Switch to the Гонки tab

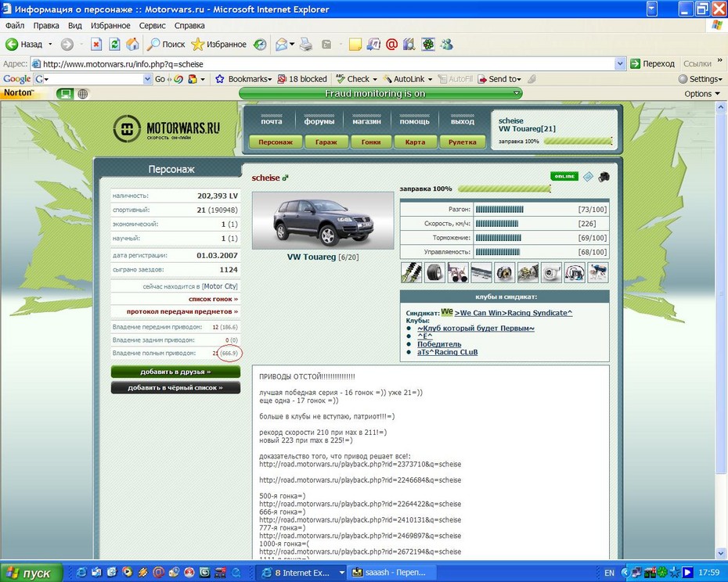(371, 142)
